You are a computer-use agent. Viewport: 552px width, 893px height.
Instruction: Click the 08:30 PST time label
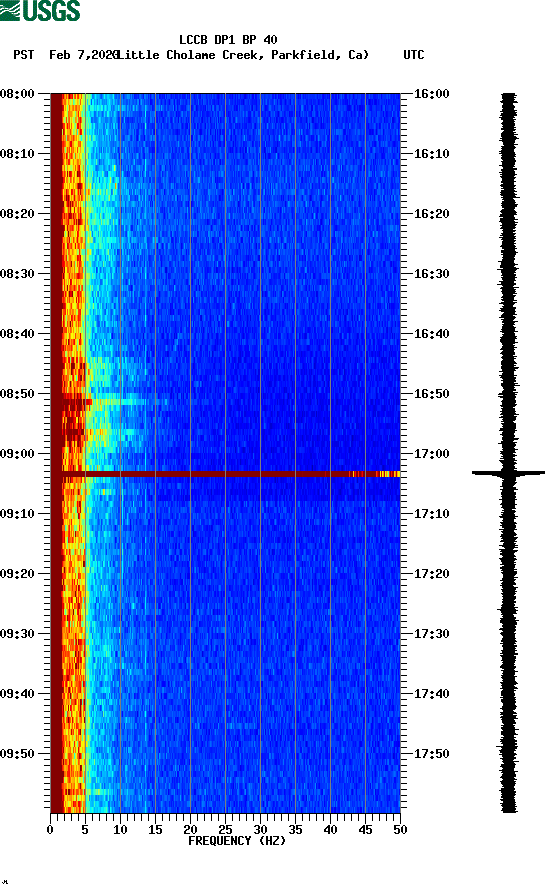(18, 273)
